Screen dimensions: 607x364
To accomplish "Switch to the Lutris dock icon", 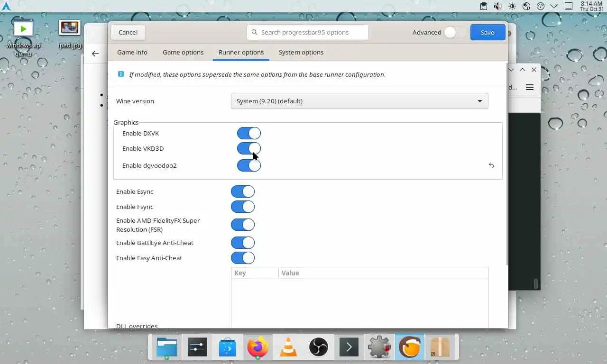I will 410,347.
